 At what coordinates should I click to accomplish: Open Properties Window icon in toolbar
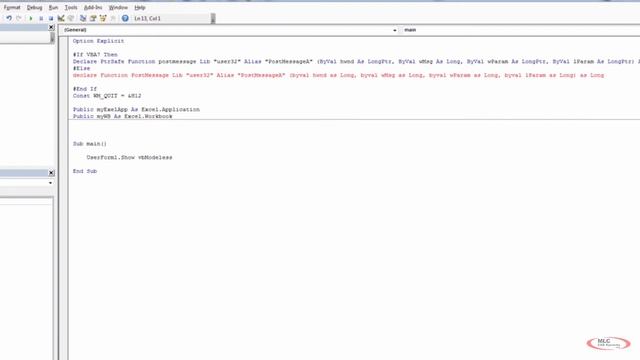(x=93, y=18)
